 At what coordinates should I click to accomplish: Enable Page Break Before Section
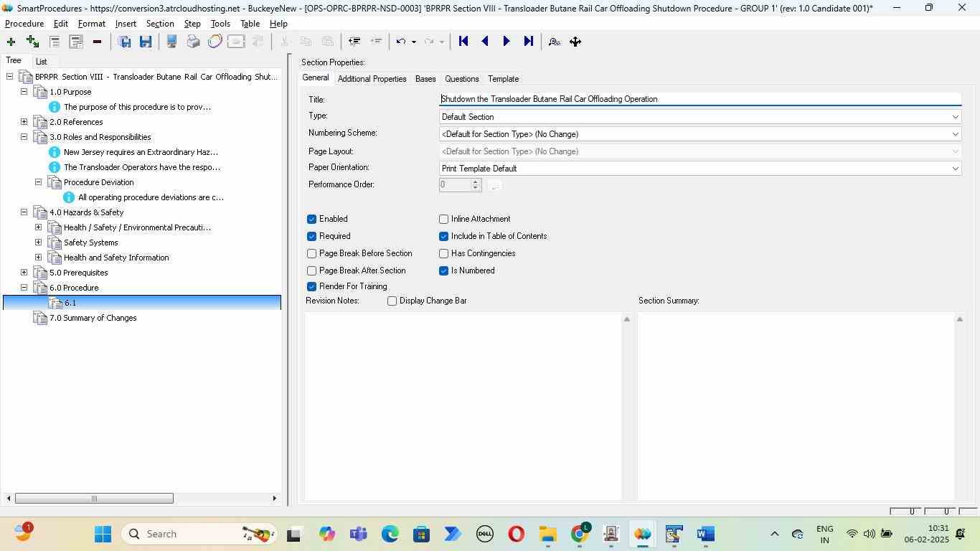click(x=312, y=253)
